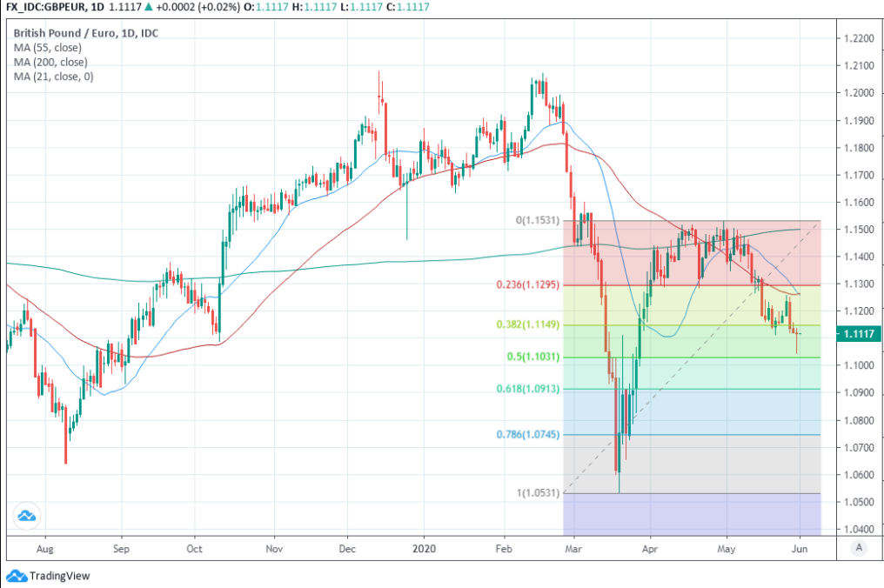Screen dimensions: 884x588
Task: Select the 0.618 (0.0913) Fibonacci level label
Action: (x=529, y=389)
